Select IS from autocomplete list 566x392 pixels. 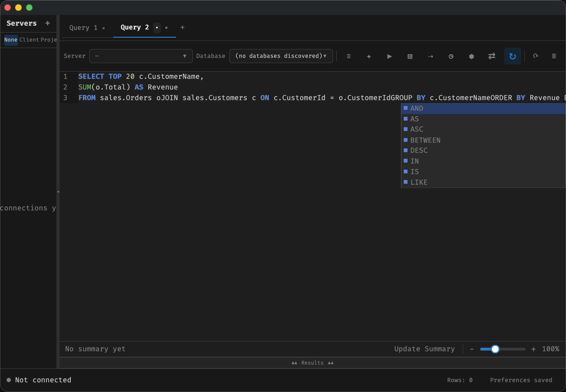click(x=483, y=171)
